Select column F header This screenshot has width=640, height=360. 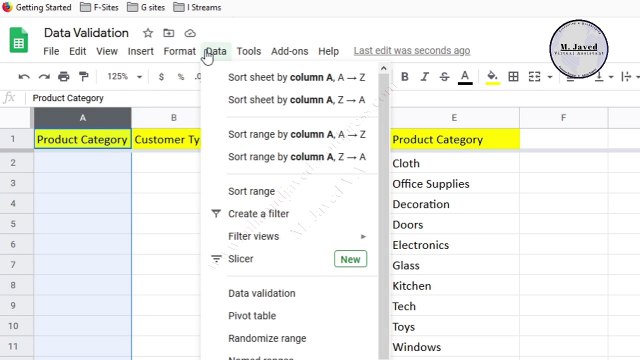(564, 118)
